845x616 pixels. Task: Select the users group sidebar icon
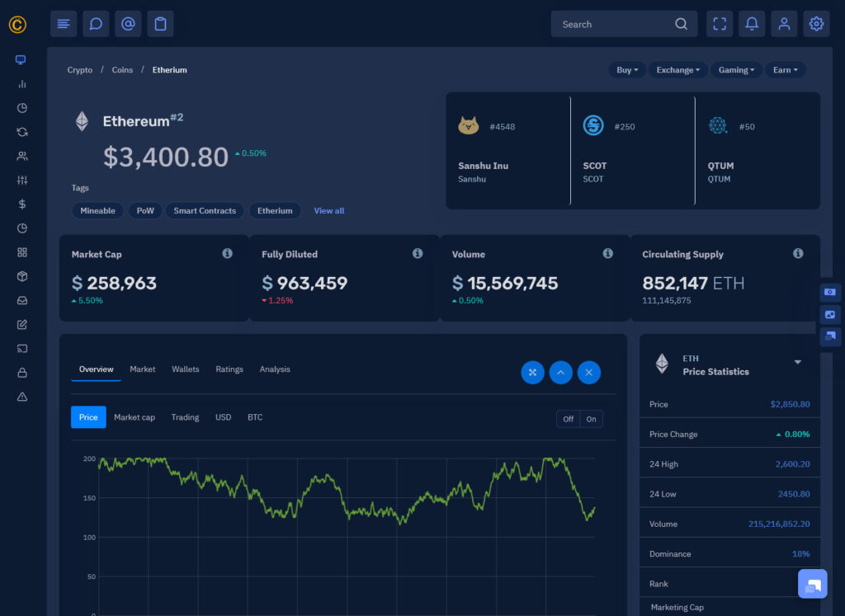tap(22, 156)
